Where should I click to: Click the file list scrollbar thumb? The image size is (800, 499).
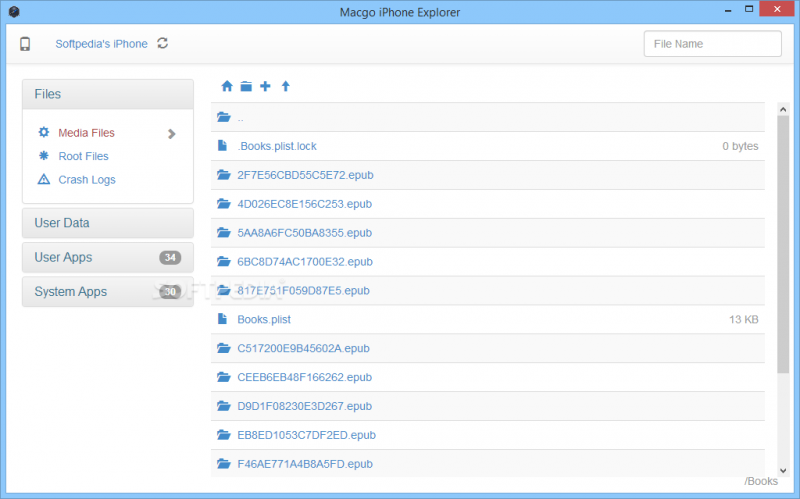783,244
